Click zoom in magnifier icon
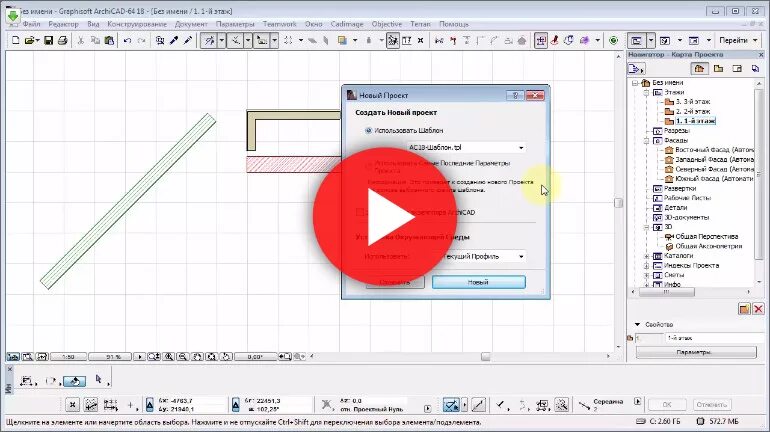Screen dimensions: 770x432 (168, 356)
